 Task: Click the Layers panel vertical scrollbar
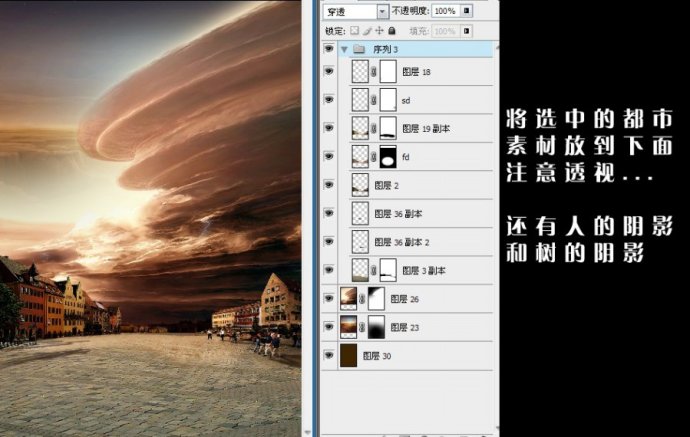tap(497, 238)
